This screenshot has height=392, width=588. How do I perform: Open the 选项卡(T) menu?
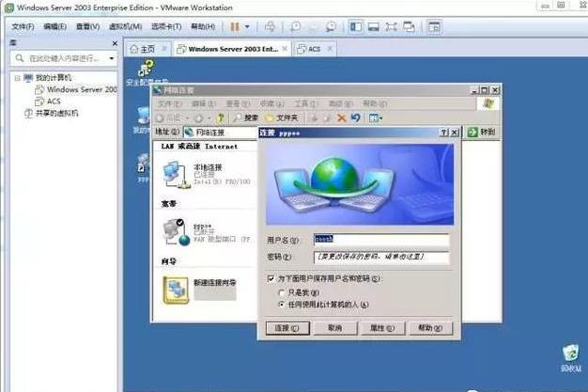[x=166, y=26]
